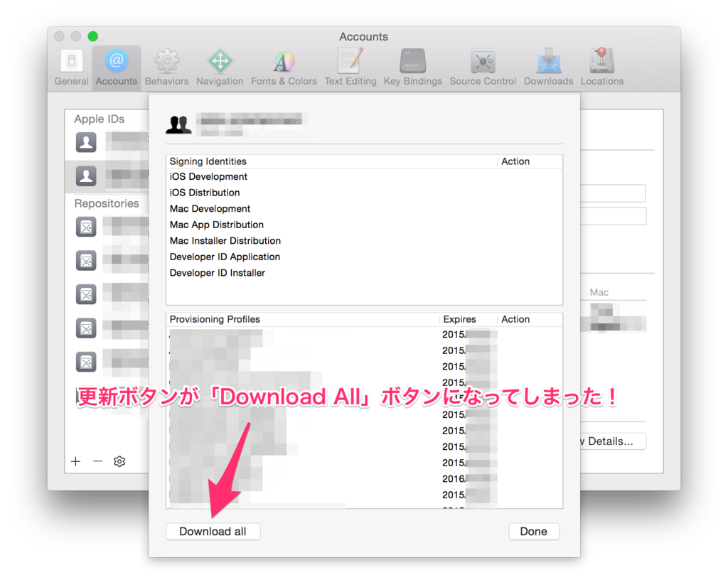
Task: Open the account actions gear menu
Action: 119,461
